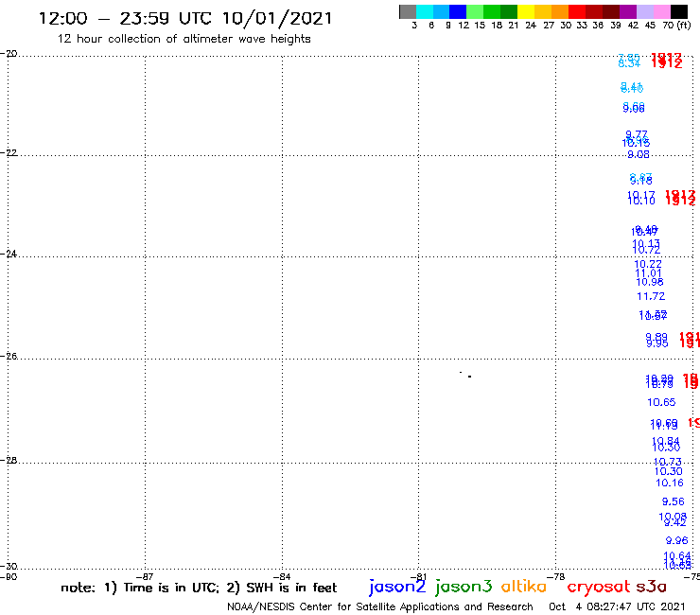Screen dimensions: 700x615
Task: Click the NOAA/NESDIS credit line
Action: pos(380,606)
